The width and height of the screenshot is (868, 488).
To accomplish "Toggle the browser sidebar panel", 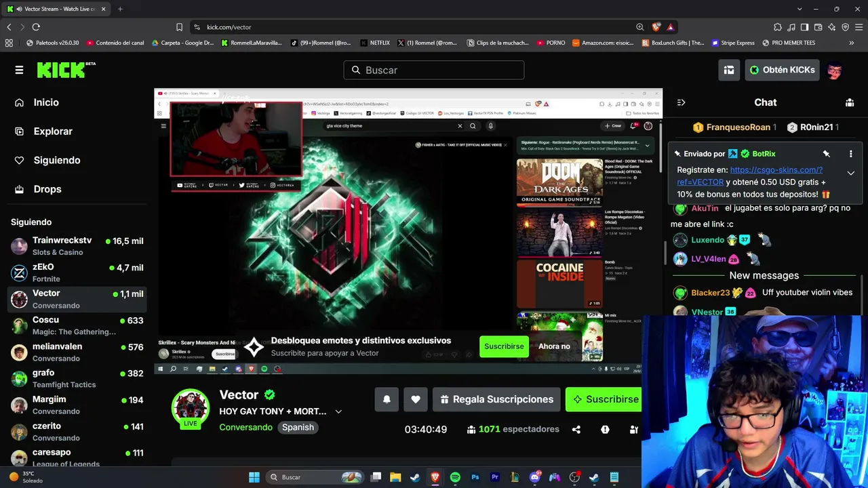I will 804,27.
